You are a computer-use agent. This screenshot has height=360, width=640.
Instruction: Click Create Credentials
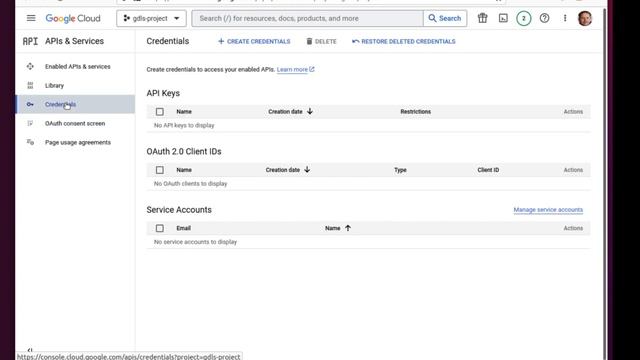(254, 42)
